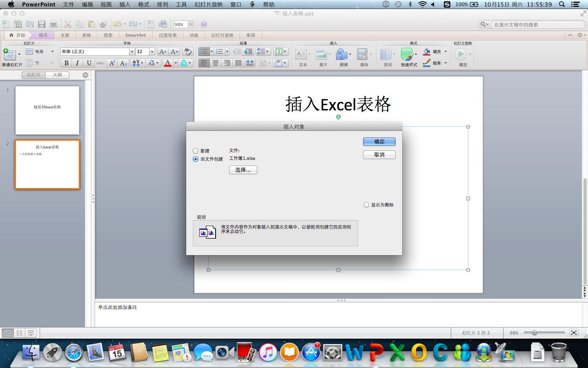Switch to normal view at bottom left
The width and height of the screenshot is (588, 368).
[x=8, y=333]
